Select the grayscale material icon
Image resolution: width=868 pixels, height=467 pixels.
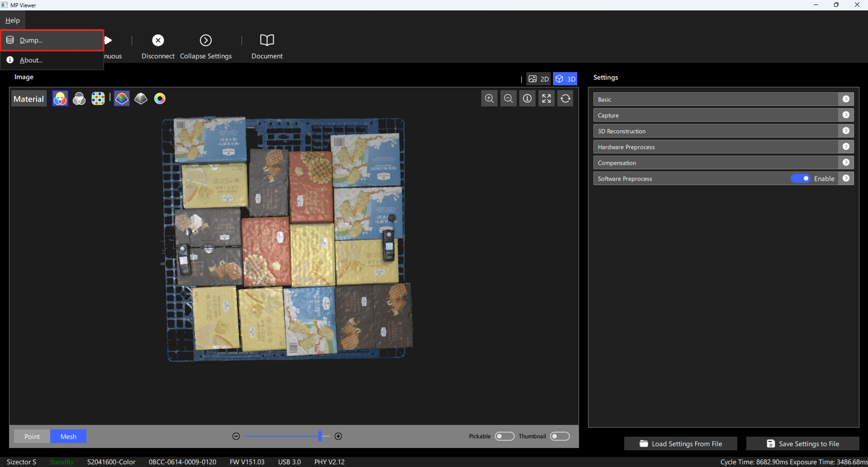79,98
